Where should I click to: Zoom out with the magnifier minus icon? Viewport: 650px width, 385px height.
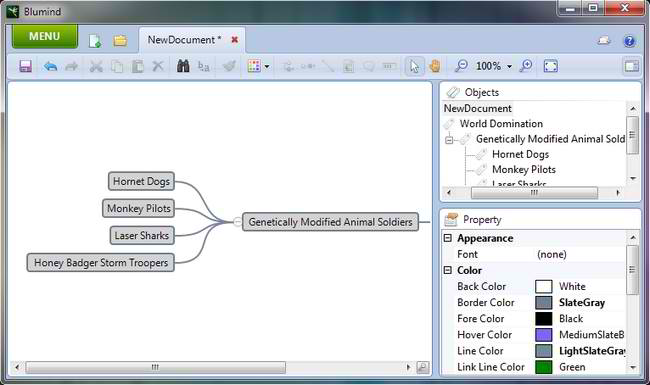point(461,65)
